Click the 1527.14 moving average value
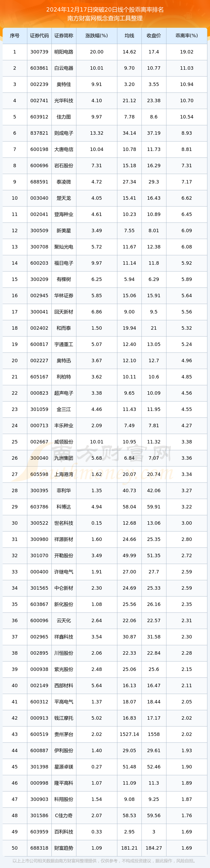The height and width of the screenshot is (868, 210). [129, 734]
